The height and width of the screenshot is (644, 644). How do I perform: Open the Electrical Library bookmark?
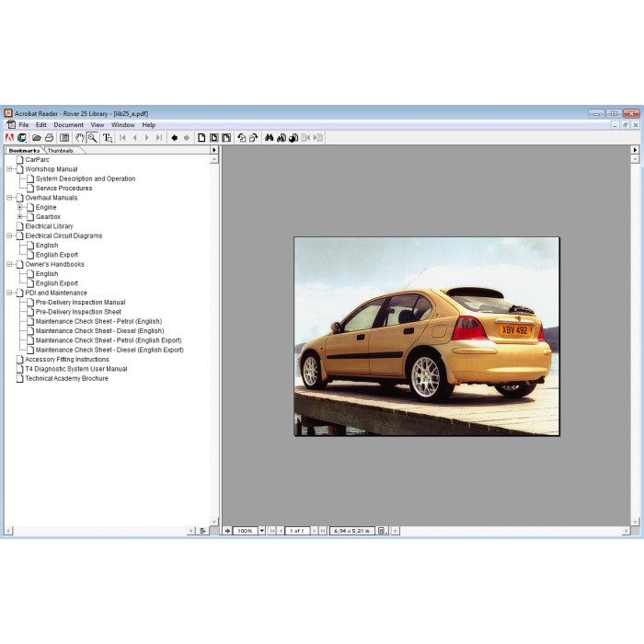coord(49,226)
